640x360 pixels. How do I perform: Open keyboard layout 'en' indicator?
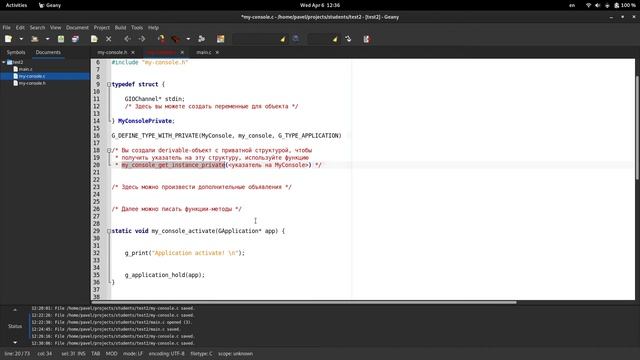pos(572,5)
